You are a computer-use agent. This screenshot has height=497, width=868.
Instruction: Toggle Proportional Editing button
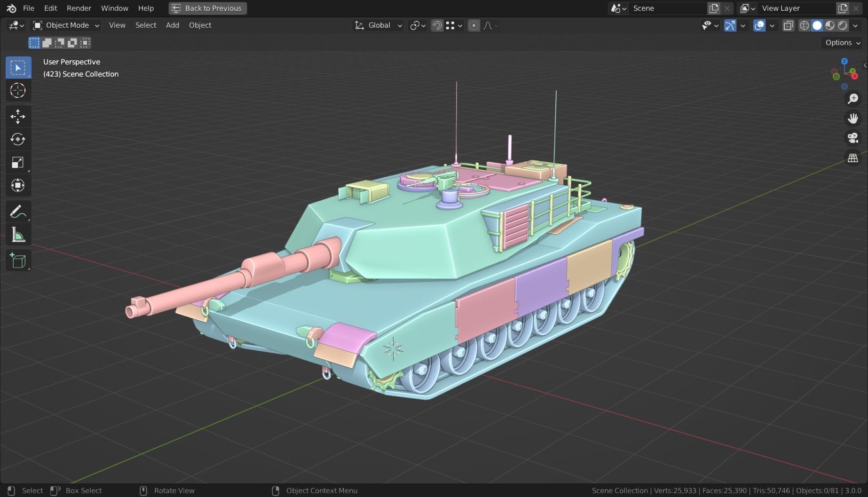coord(474,25)
